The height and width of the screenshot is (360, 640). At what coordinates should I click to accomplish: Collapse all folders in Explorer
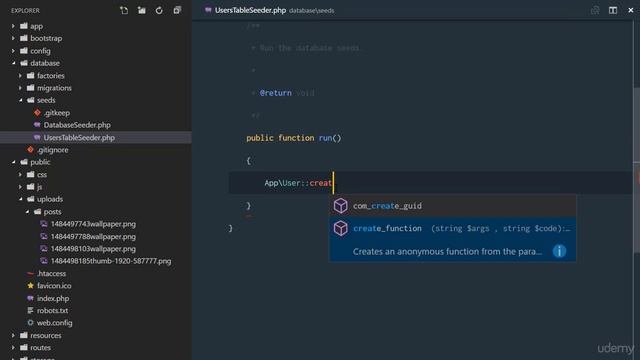(x=177, y=10)
